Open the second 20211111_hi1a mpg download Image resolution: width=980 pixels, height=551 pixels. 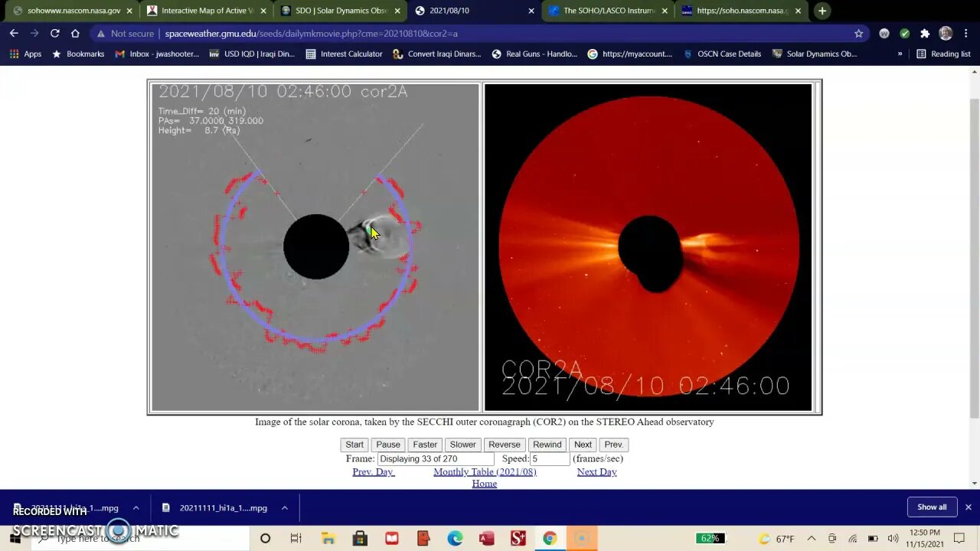click(216, 507)
